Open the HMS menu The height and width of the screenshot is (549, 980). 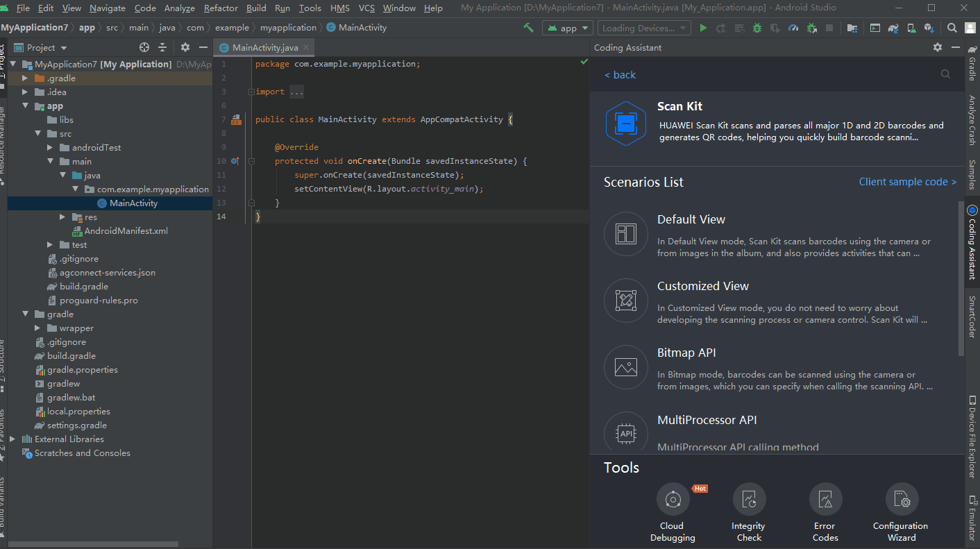340,8
